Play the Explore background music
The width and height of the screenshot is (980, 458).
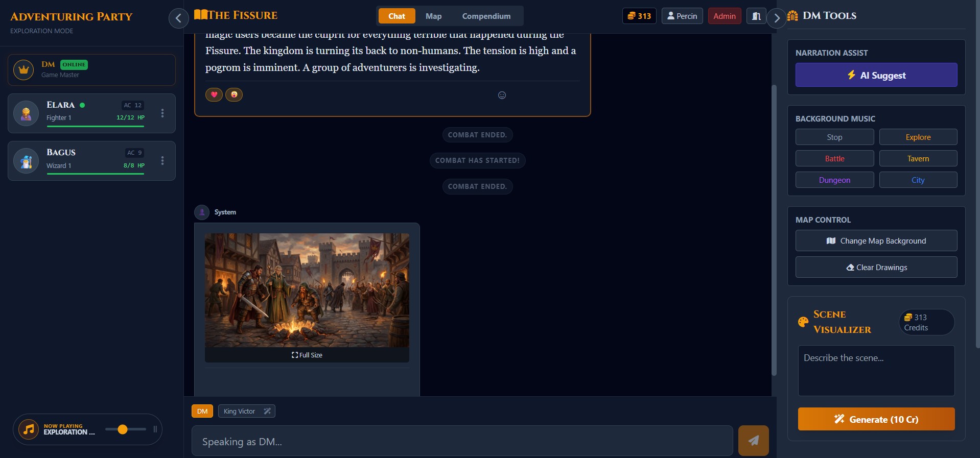coord(918,137)
